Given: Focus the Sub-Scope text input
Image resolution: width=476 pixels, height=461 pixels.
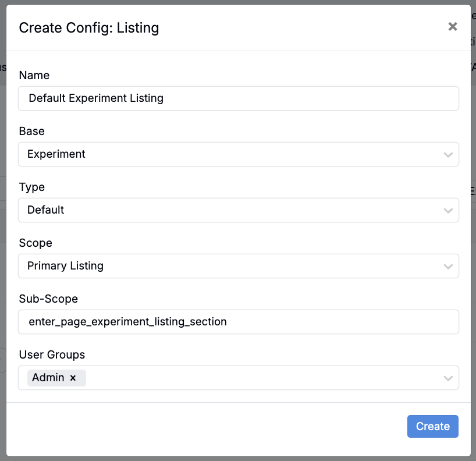Looking at the screenshot, I should coord(239,321).
